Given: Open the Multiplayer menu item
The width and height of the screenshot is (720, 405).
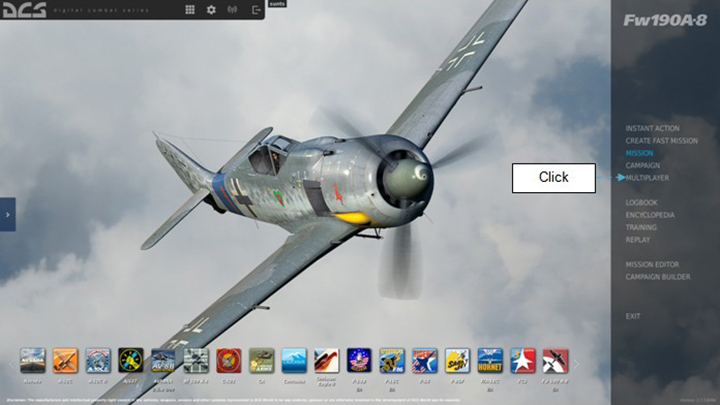Looking at the screenshot, I should pyautogui.click(x=647, y=178).
